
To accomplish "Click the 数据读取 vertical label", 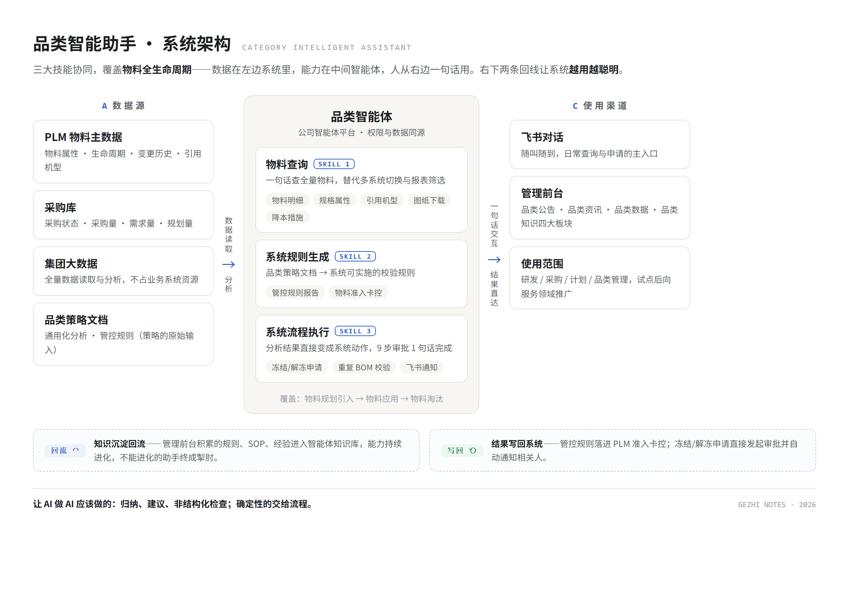I will coord(228,234).
